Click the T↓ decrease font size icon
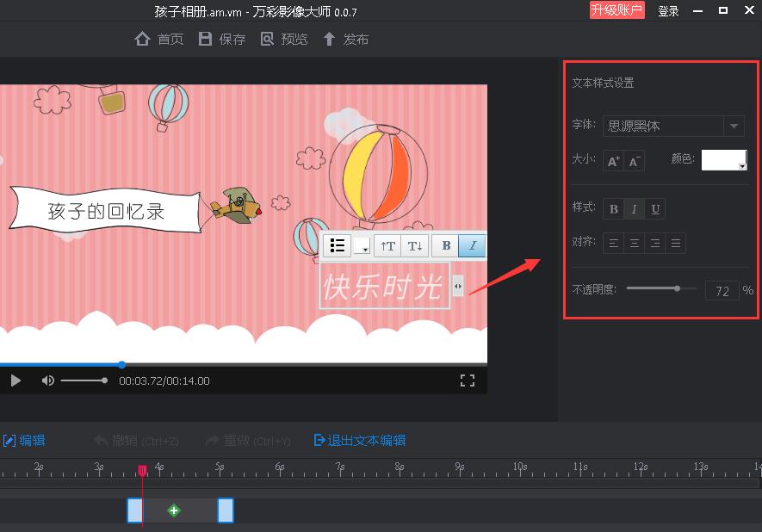 [414, 245]
